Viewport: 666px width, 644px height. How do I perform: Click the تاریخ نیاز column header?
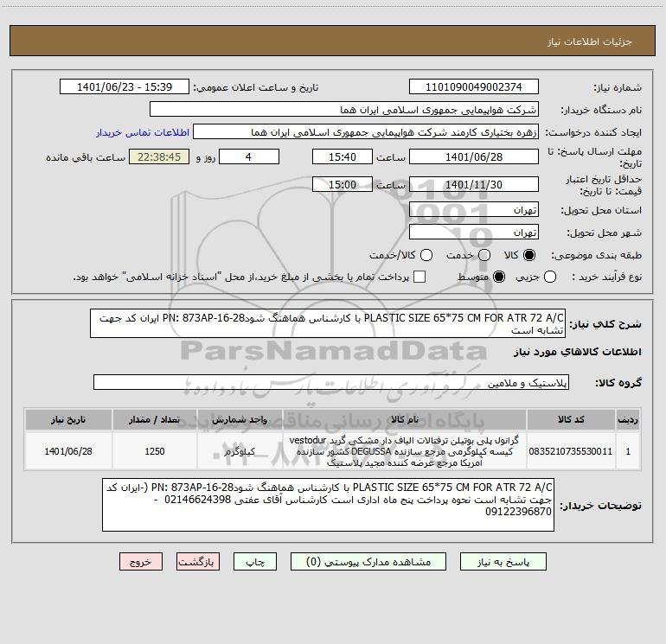click(68, 419)
